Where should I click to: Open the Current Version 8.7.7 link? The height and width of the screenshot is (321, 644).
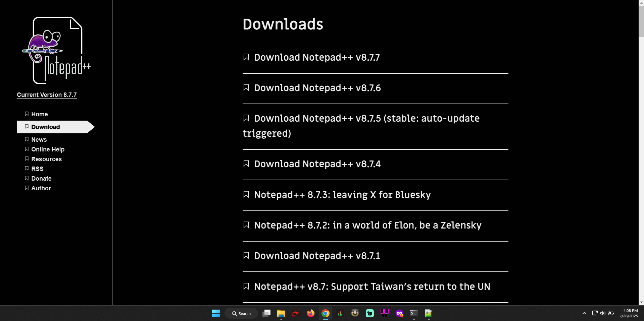(47, 95)
